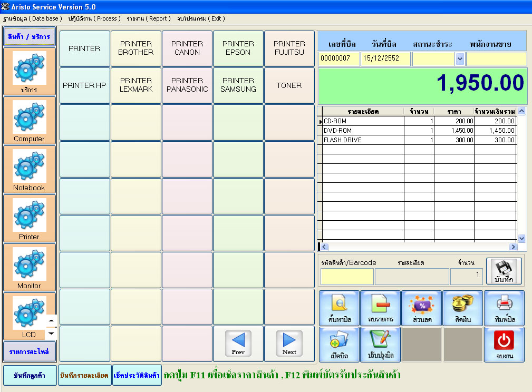Click the gold coins payment icon
This screenshot has height=392, width=532.
(x=462, y=304)
